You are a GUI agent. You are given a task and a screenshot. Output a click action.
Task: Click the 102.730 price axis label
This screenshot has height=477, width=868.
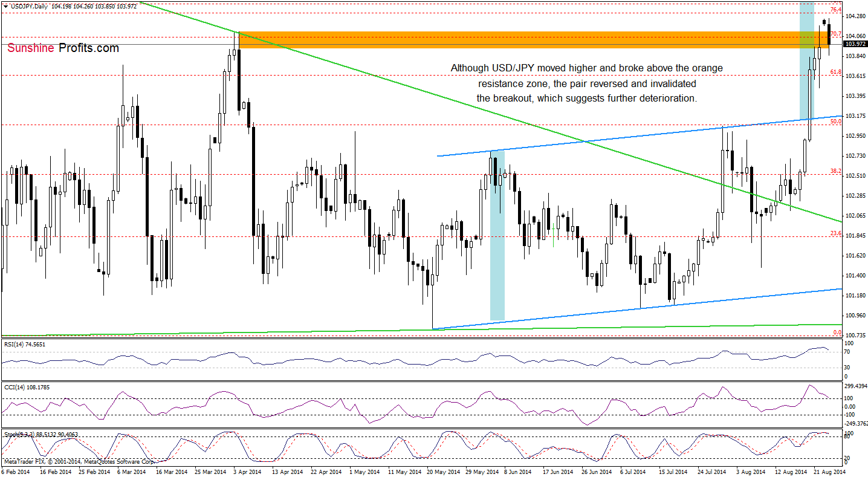coord(855,155)
